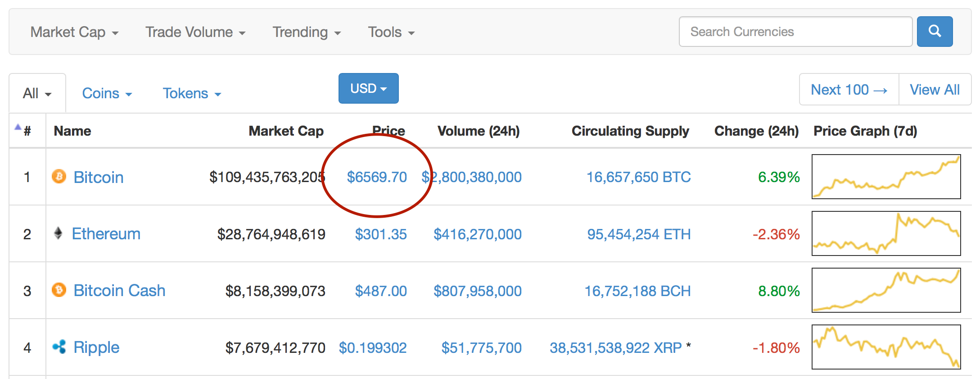980x379 pixels.
Task: Click the Bitcoin coin logo icon
Action: pos(59,176)
